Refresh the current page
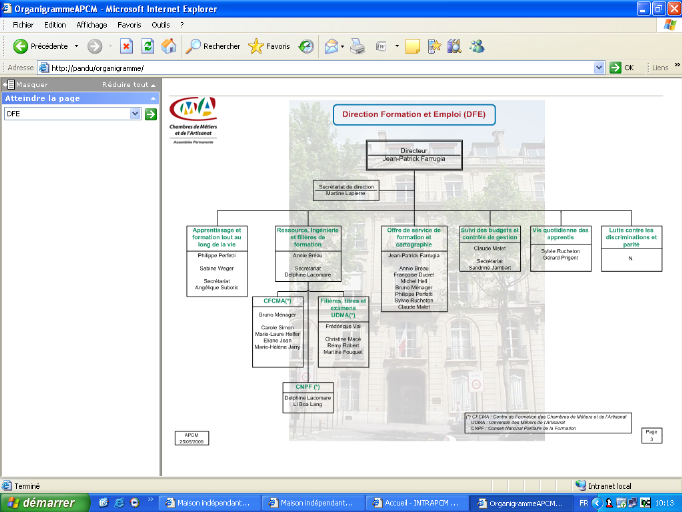 (147, 46)
